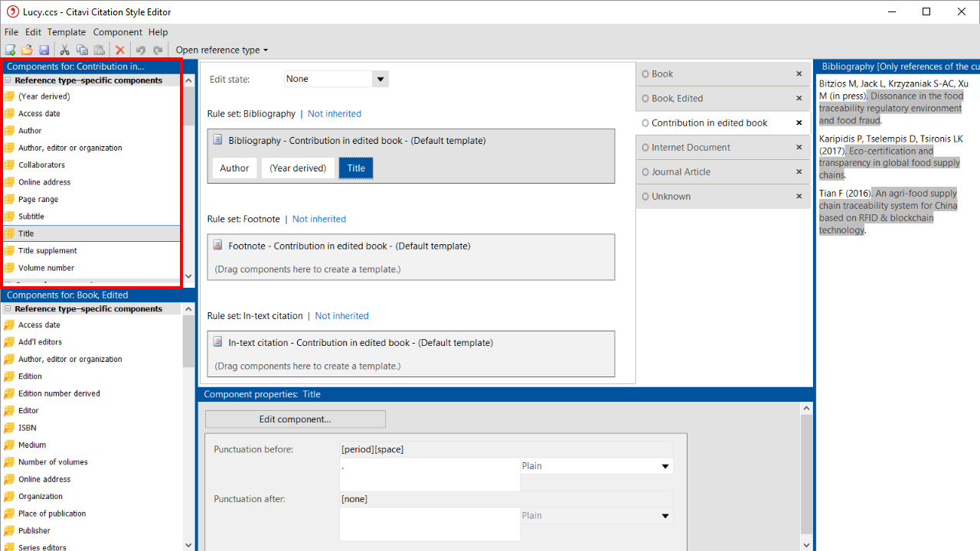
Task: Click the Punctuation after text field
Action: point(430,524)
